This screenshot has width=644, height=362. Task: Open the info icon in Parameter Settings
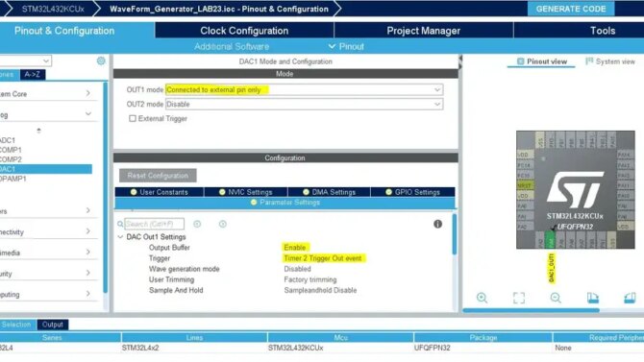pyautogui.click(x=437, y=224)
